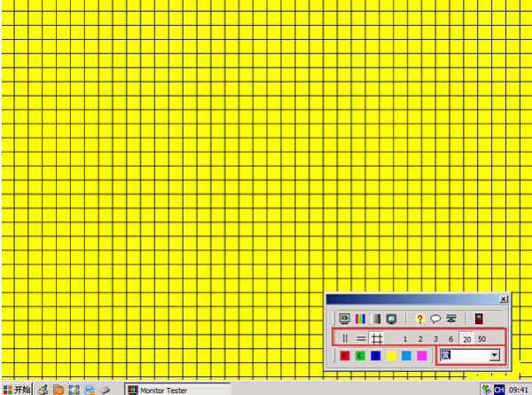Close the Monitor Tester tool window
Image resolution: width=532 pixels, height=395 pixels.
click(504, 299)
